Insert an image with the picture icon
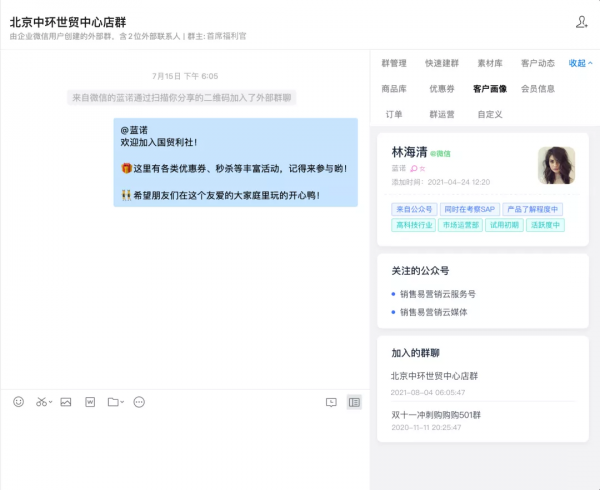Image resolution: width=600 pixels, height=490 pixels. click(x=66, y=402)
